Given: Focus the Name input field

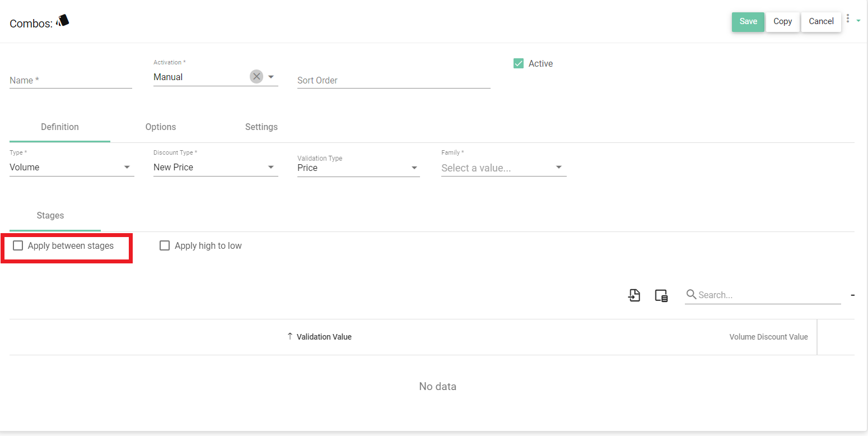Looking at the screenshot, I should [x=71, y=80].
